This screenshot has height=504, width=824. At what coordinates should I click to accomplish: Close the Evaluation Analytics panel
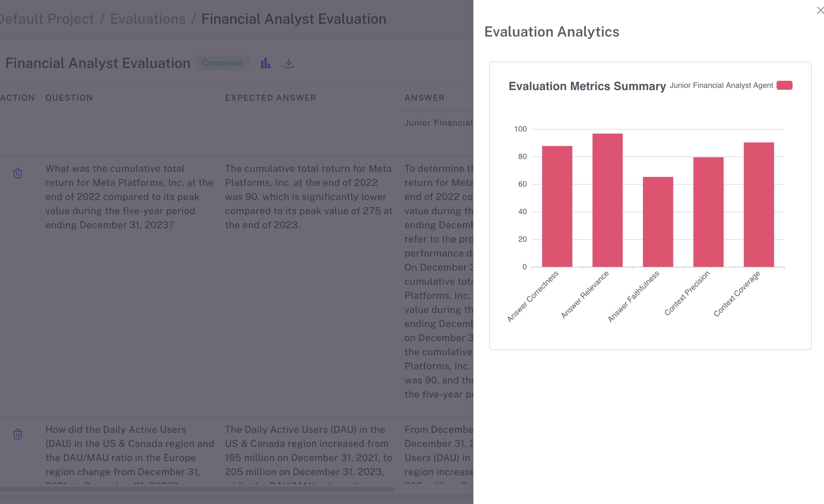[820, 11]
